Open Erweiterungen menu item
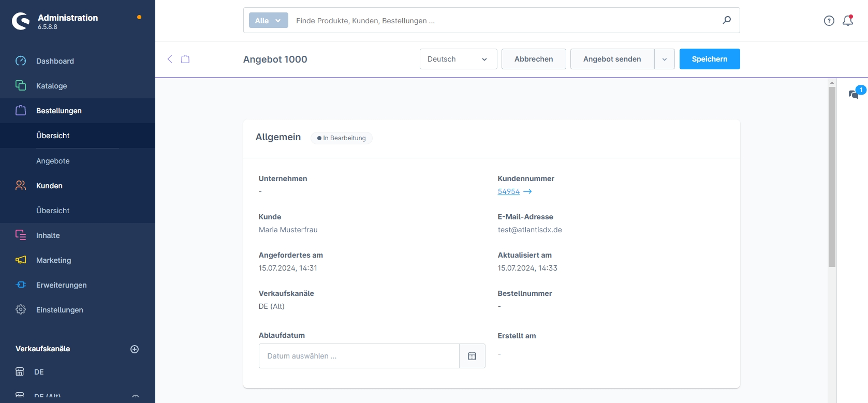 61,285
